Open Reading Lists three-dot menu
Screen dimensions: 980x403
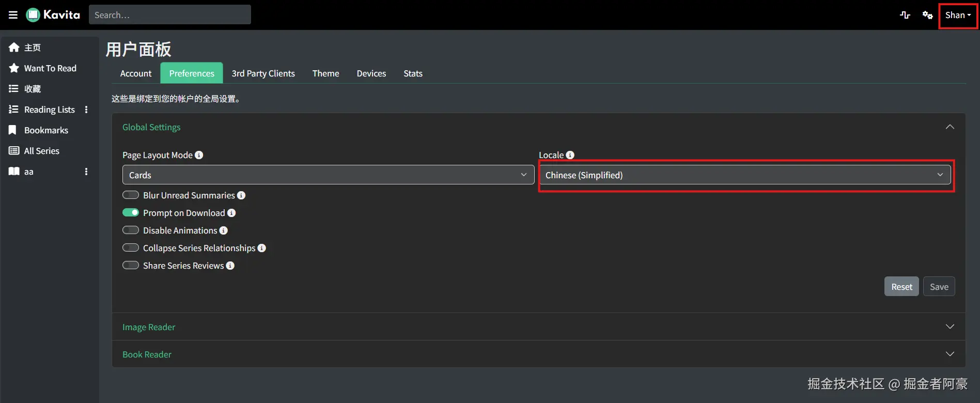86,110
